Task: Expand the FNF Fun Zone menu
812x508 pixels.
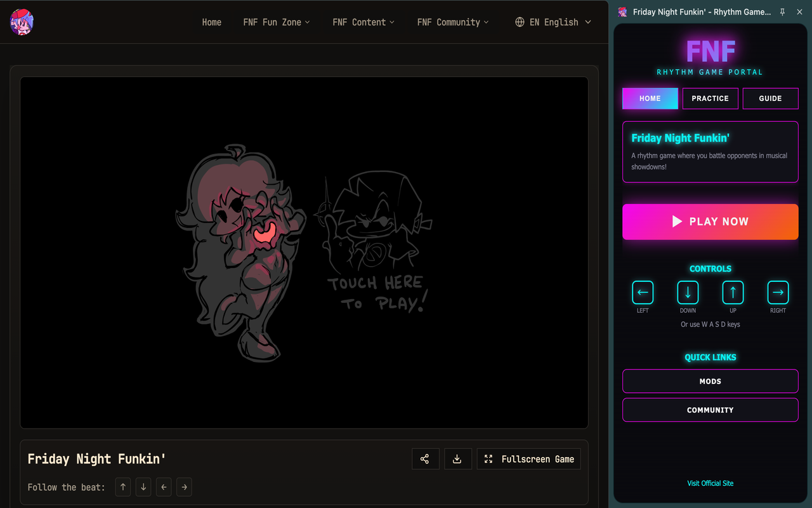Action: point(277,22)
